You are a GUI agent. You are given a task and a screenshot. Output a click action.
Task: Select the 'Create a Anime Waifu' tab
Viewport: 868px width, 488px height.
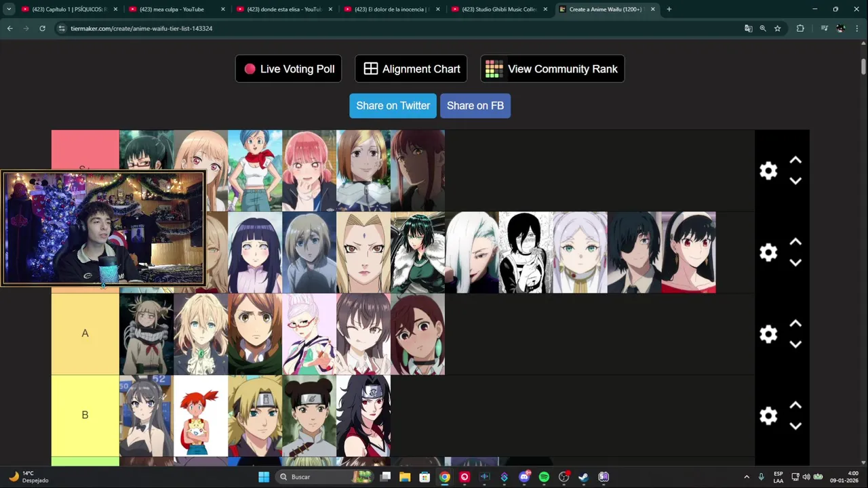[x=606, y=9]
